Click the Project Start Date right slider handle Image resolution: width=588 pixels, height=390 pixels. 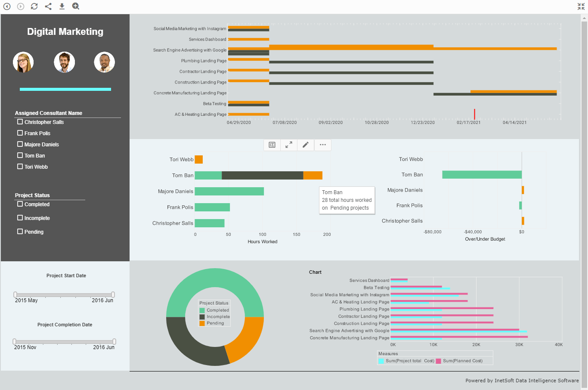coord(113,295)
